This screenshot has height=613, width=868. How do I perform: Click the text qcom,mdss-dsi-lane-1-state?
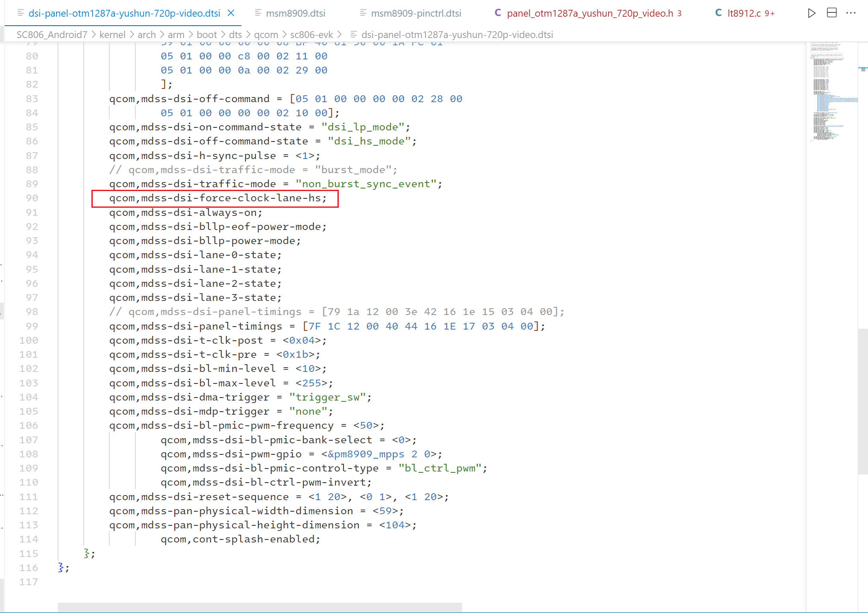point(192,269)
